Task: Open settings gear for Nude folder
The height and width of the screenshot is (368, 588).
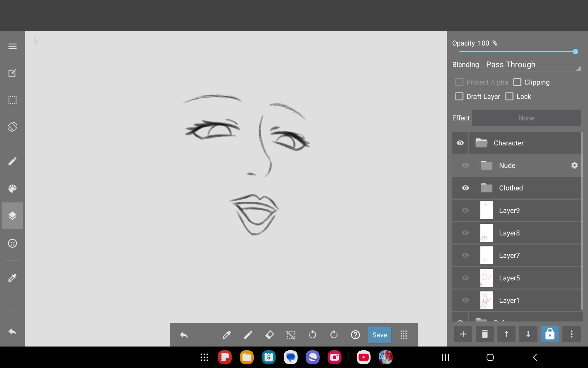Action: (x=574, y=165)
